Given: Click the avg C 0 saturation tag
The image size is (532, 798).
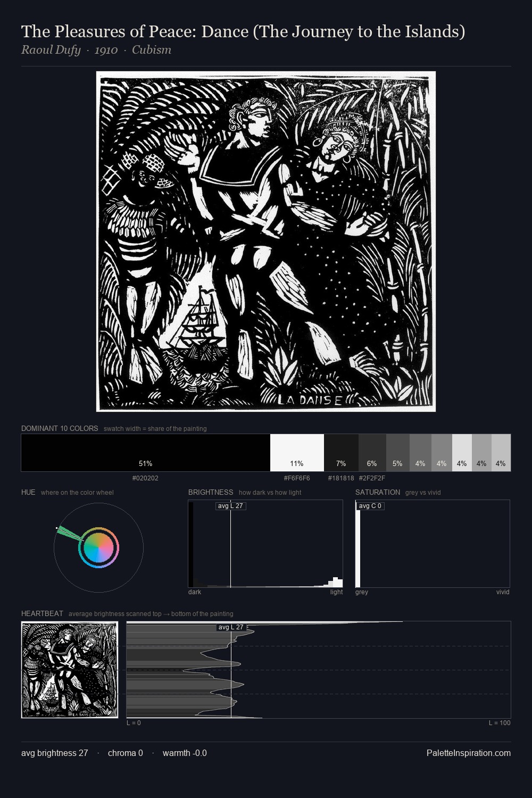Looking at the screenshot, I should (x=370, y=506).
